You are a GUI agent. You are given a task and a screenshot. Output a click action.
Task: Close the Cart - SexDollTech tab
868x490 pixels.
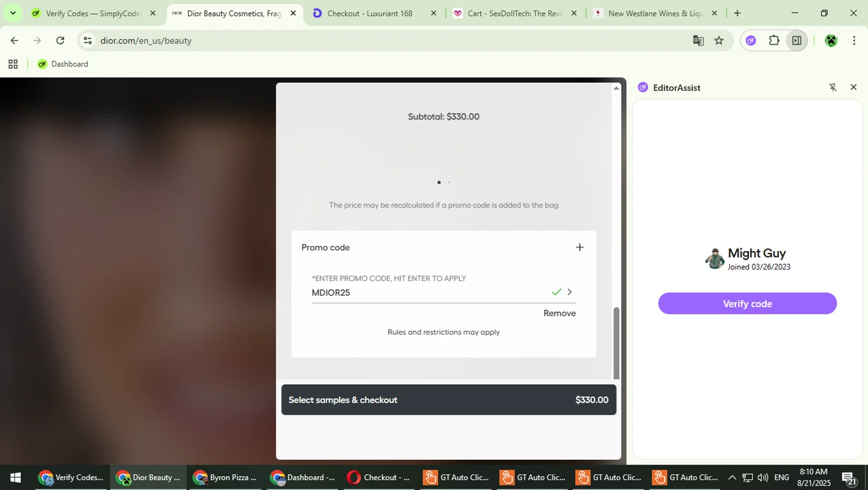(574, 13)
